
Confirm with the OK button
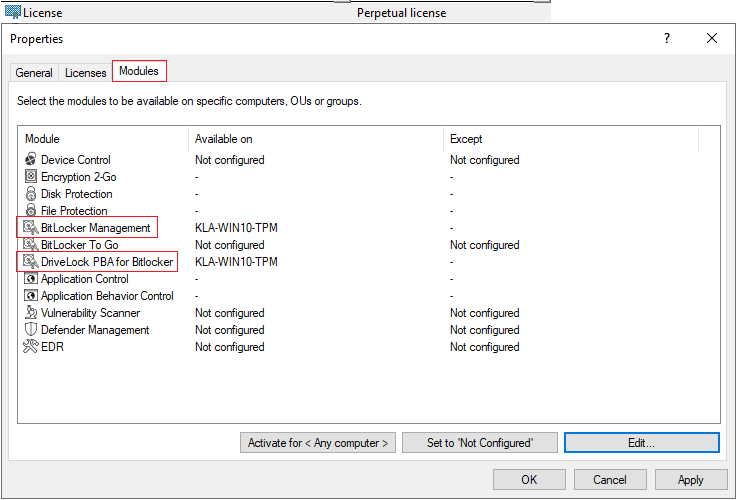pyautogui.click(x=529, y=480)
